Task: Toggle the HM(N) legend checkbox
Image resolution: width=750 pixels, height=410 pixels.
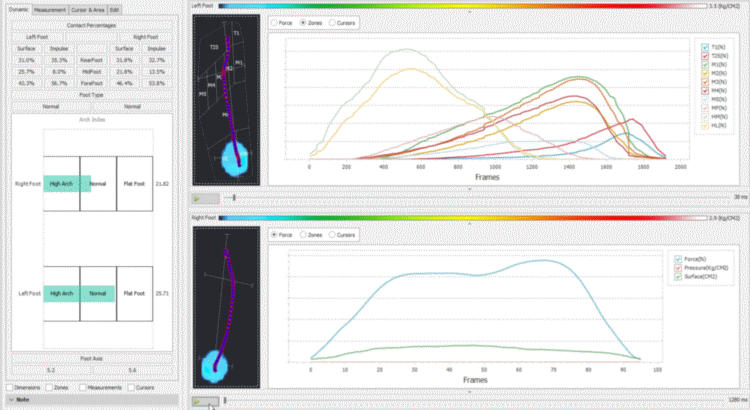Action: coord(705,116)
